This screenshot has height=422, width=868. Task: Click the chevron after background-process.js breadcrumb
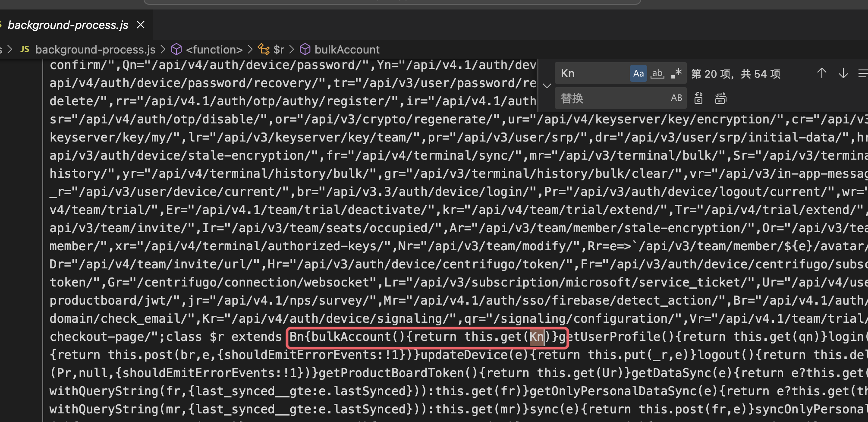click(x=164, y=49)
